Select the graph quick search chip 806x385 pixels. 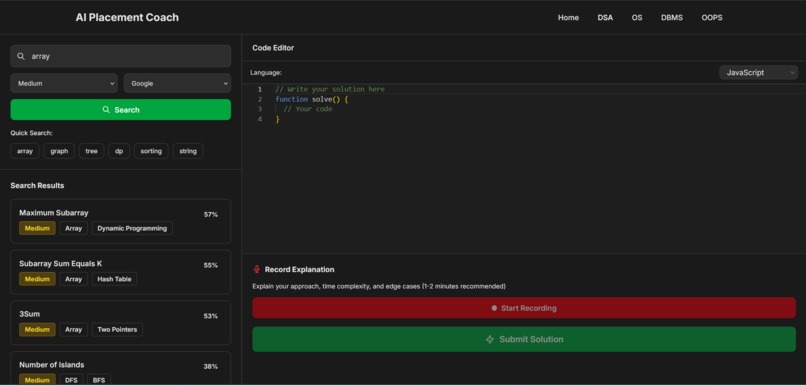tap(59, 151)
